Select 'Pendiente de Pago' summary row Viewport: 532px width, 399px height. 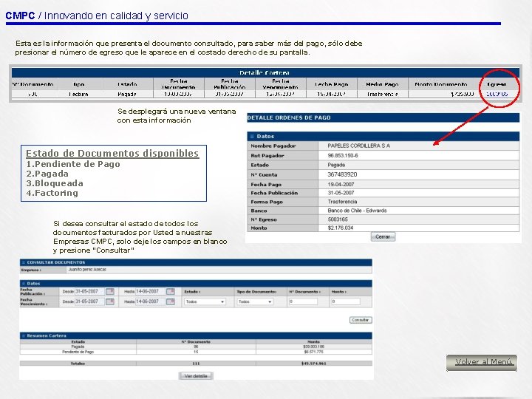(x=196, y=352)
